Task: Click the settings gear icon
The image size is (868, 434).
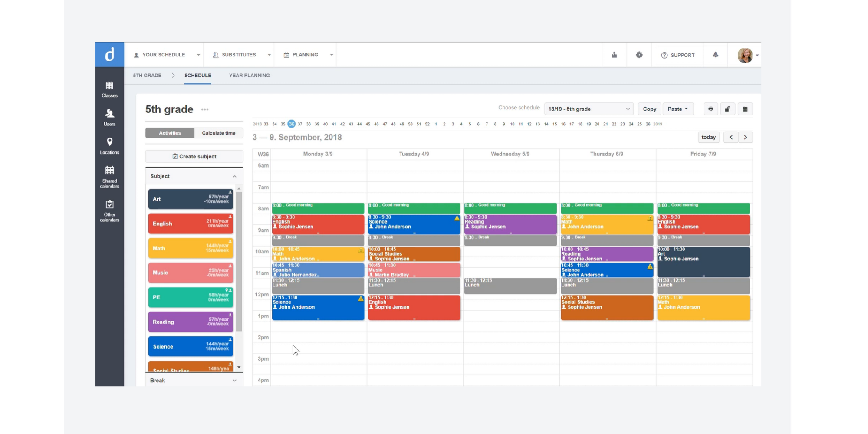Action: point(639,55)
